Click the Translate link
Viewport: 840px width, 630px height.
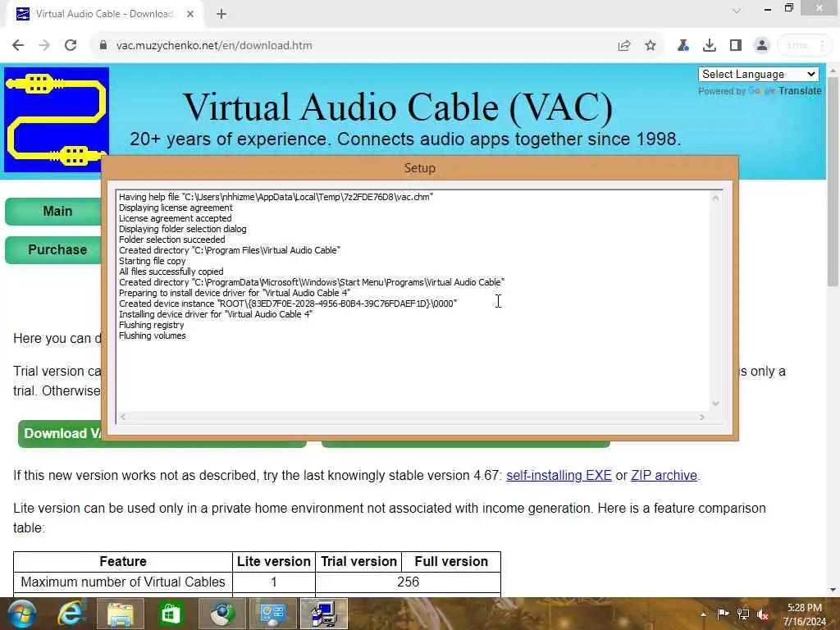(800, 91)
